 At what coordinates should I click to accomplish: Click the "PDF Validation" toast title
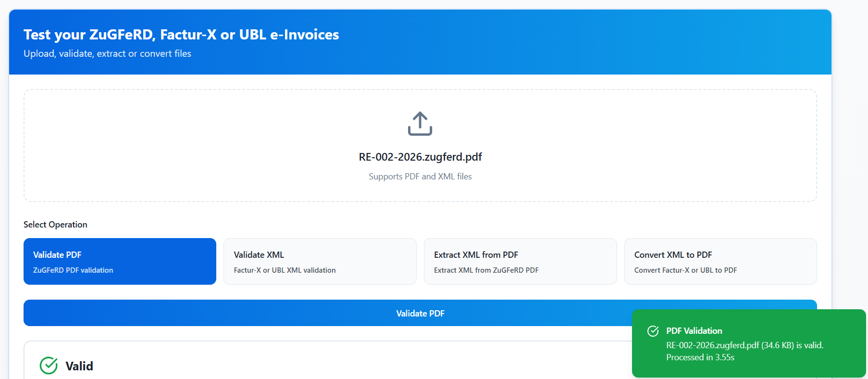694,331
